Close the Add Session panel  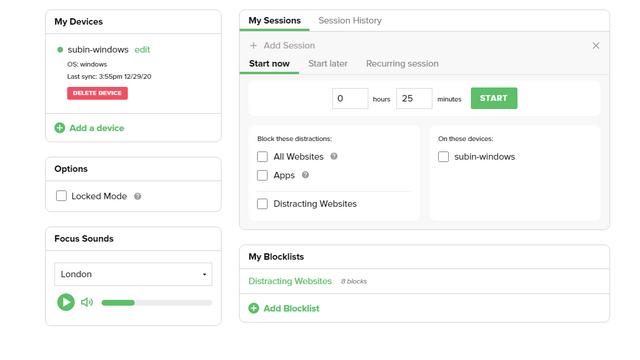(x=596, y=46)
